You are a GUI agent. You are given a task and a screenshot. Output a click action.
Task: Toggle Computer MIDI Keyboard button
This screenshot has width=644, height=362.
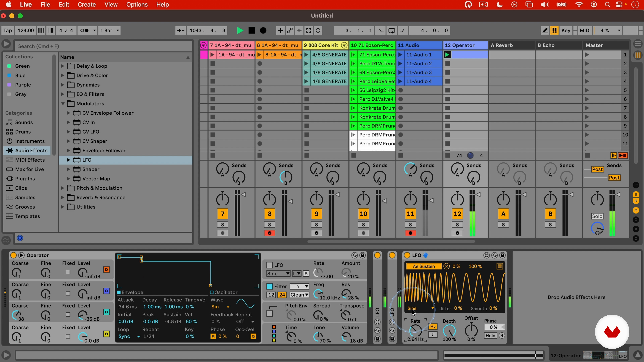[554, 31]
